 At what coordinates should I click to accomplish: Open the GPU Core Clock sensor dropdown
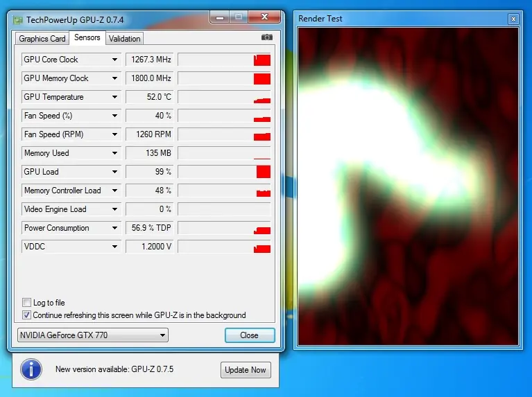pyautogui.click(x=114, y=60)
